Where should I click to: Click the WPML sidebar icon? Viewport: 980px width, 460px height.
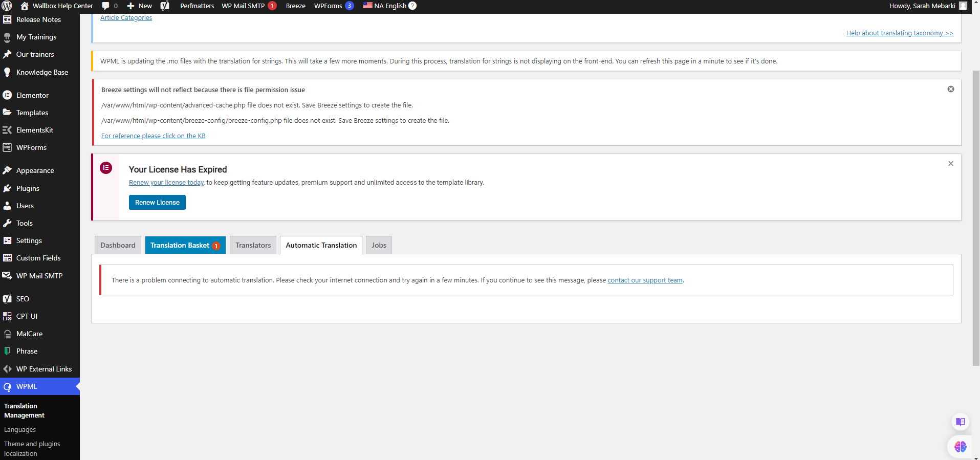7,387
